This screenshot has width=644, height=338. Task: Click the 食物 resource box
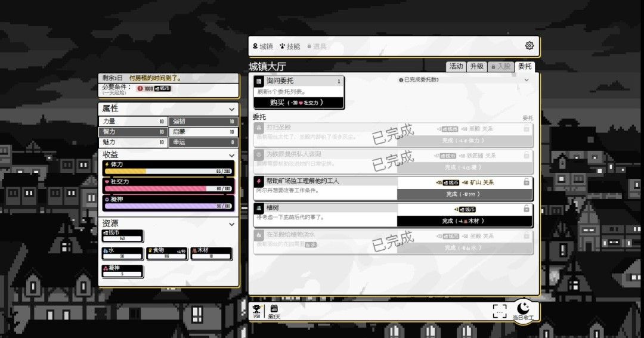(x=167, y=253)
